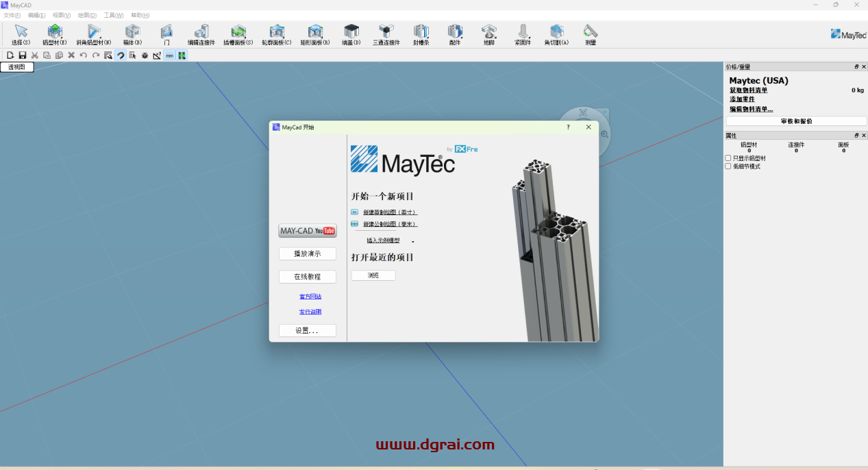Click the new document icon
Image resolution: width=868 pixels, height=470 pixels.
pos(10,55)
